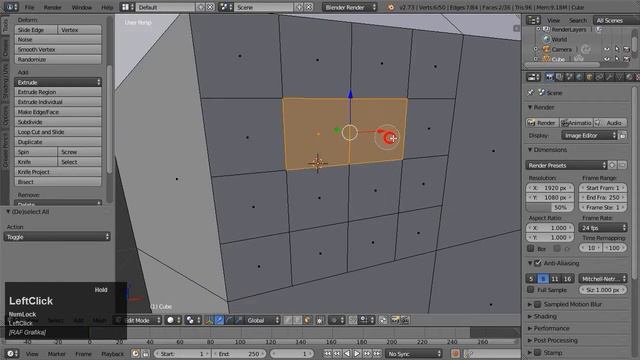The width and height of the screenshot is (640, 360).
Task: Click the Render button
Action: [542, 123]
